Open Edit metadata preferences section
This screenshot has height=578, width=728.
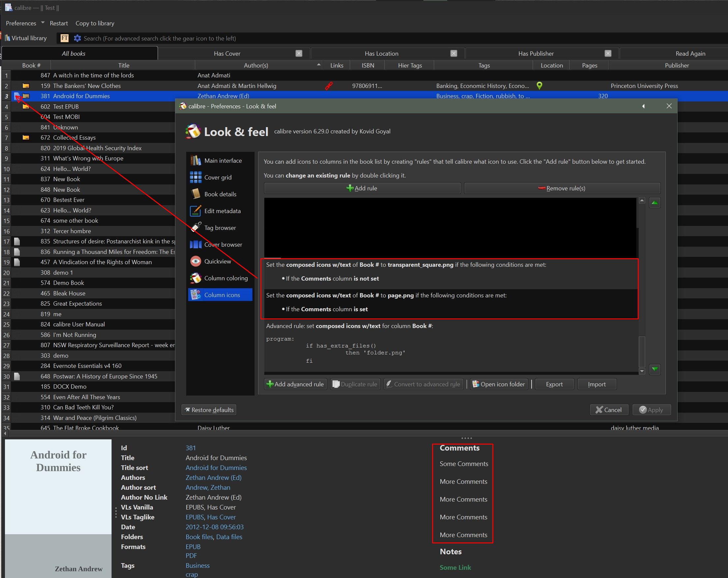click(x=220, y=211)
